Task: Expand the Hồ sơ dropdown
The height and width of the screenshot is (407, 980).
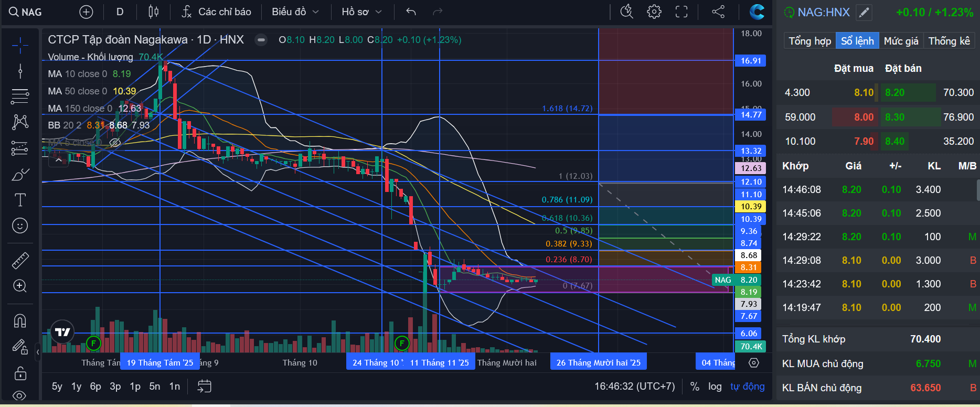Action: 361,12
